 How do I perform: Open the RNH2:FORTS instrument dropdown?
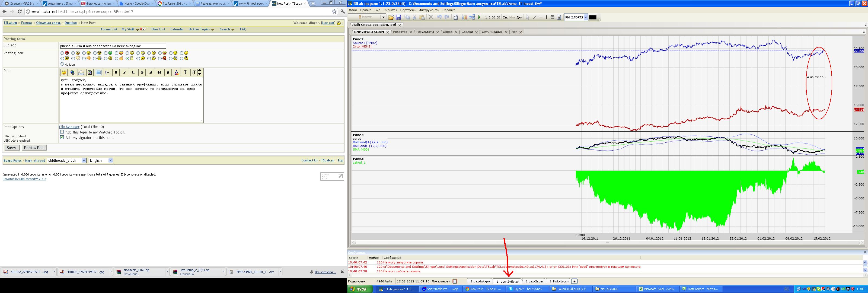coord(586,17)
